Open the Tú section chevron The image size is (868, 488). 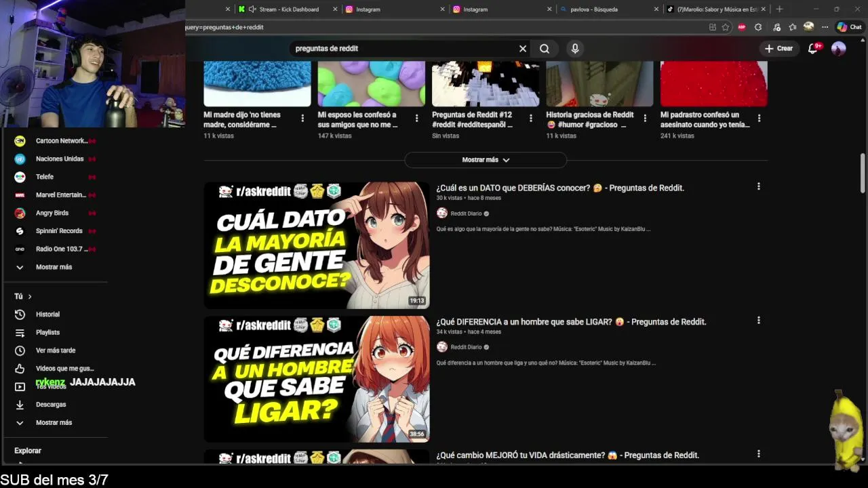click(x=30, y=296)
